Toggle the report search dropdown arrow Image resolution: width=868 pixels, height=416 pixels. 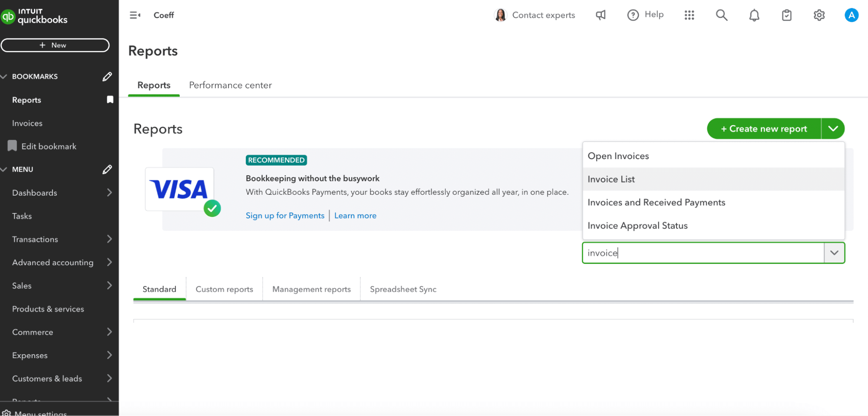point(834,253)
